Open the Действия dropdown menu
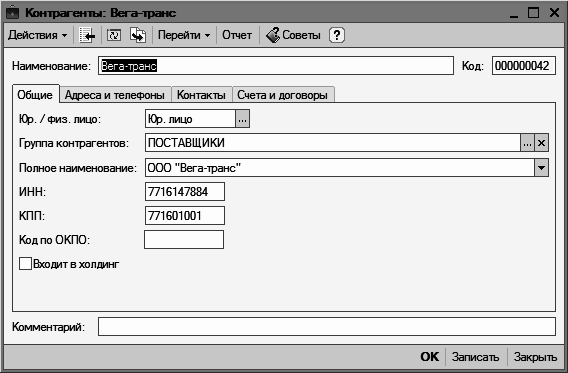The height and width of the screenshot is (373, 568). (x=38, y=35)
